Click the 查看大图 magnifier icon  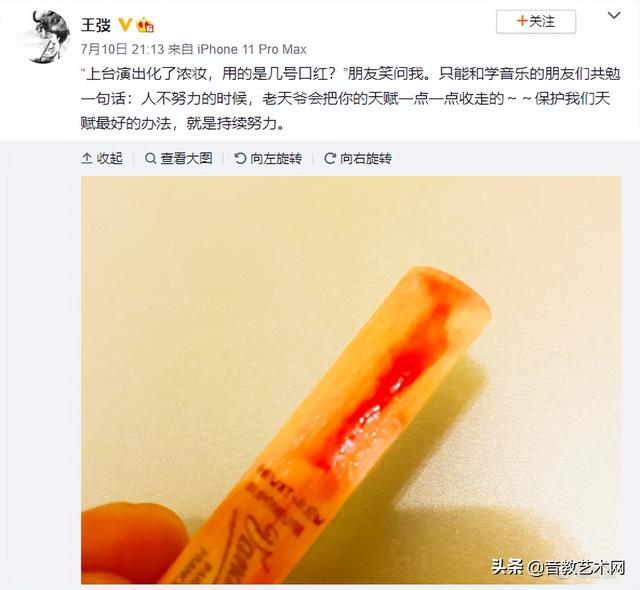(x=150, y=158)
